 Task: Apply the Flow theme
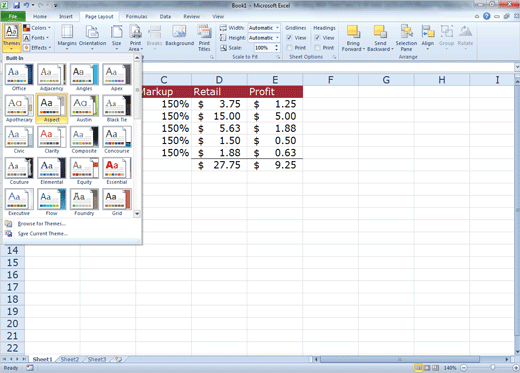coord(52,202)
